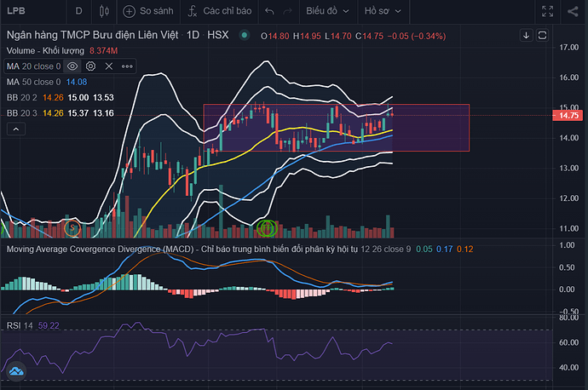Click the chart logo at bottom left
Image resolution: width=588 pixels, height=390 pixels.
click(x=16, y=371)
